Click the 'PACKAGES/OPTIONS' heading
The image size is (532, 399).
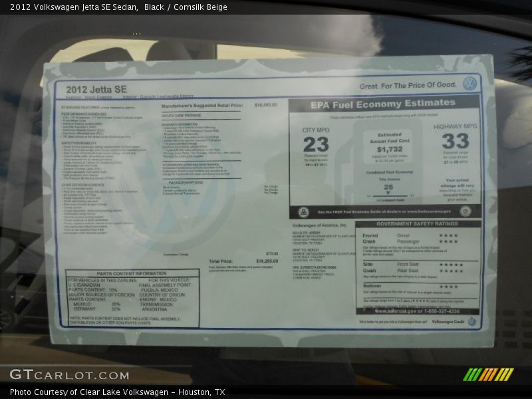(186, 182)
